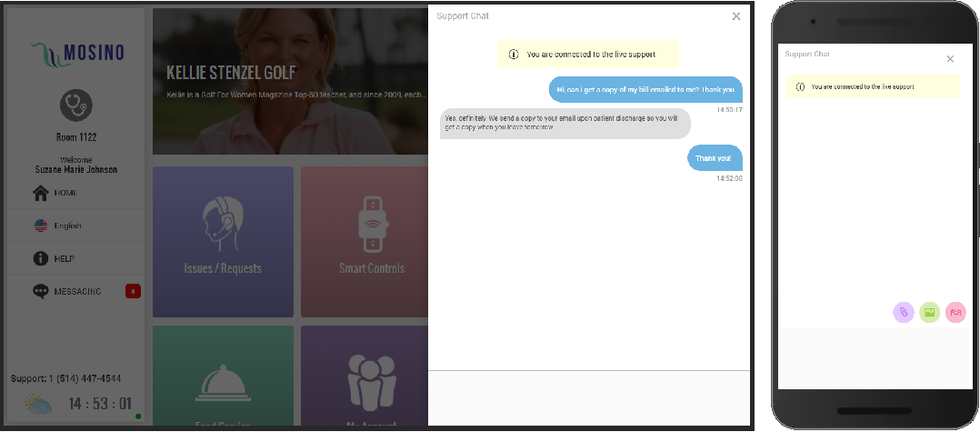Tap the pink camera icon
Image resolution: width=980 pixels, height=432 pixels.
(x=955, y=312)
